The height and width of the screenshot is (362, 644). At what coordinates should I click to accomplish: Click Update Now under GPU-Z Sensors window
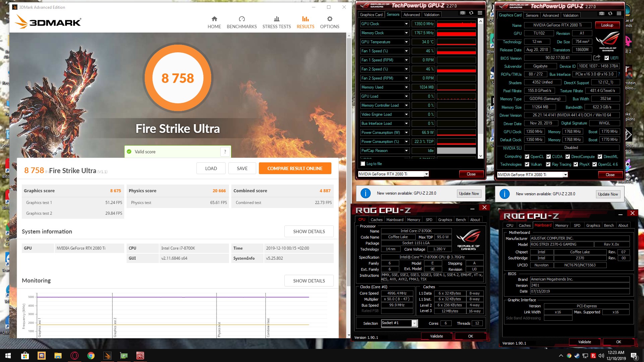coord(469,194)
